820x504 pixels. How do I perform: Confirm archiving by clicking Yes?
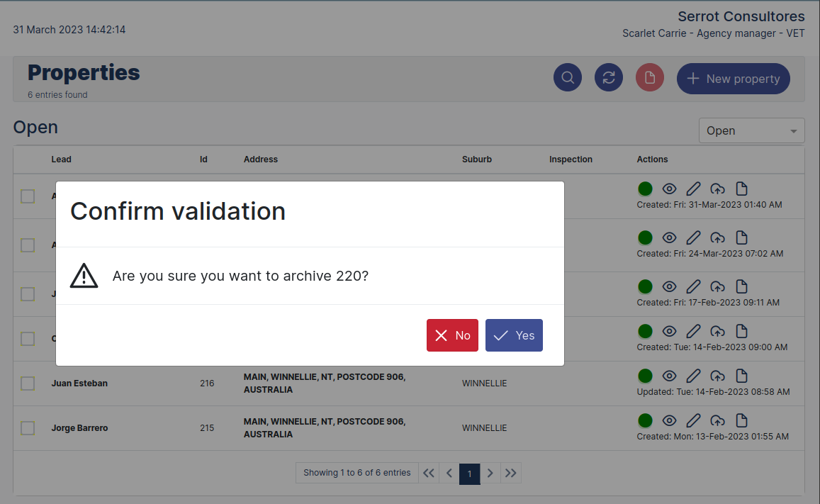click(514, 335)
